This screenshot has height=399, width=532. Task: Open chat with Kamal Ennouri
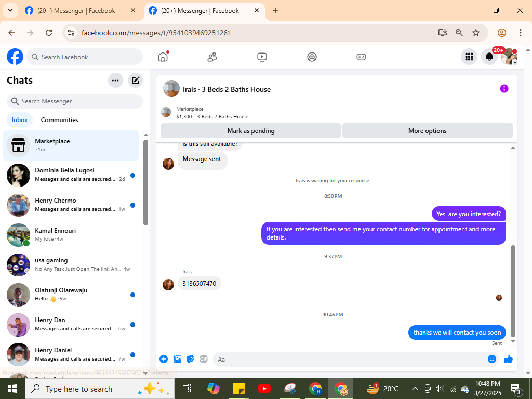click(x=71, y=235)
